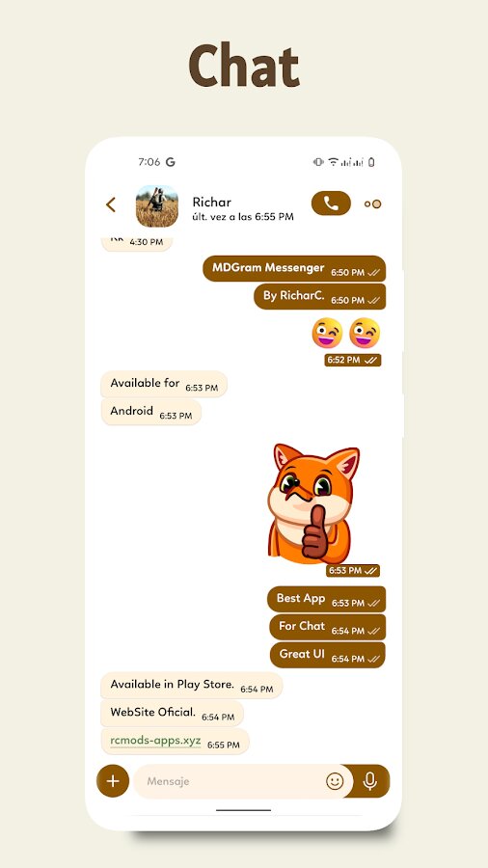Image resolution: width=488 pixels, height=868 pixels.
Task: Open the rcmods-apps.xyz link
Action: (x=155, y=741)
